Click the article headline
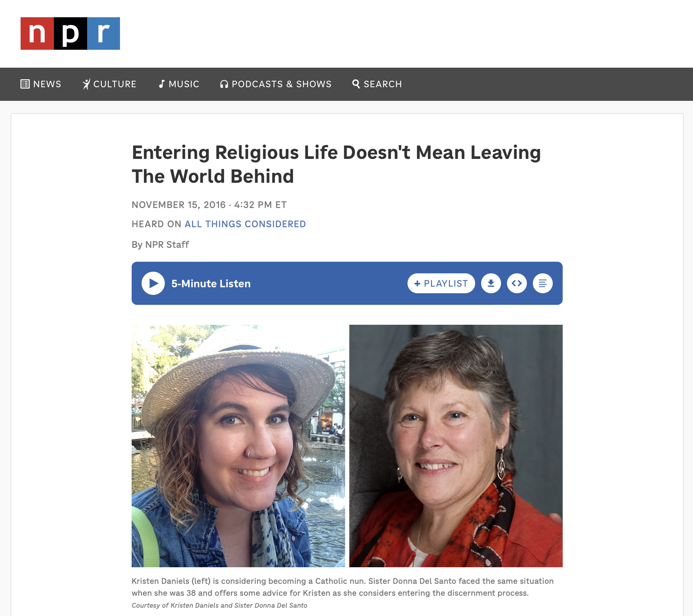This screenshot has height=616, width=693. [x=336, y=164]
